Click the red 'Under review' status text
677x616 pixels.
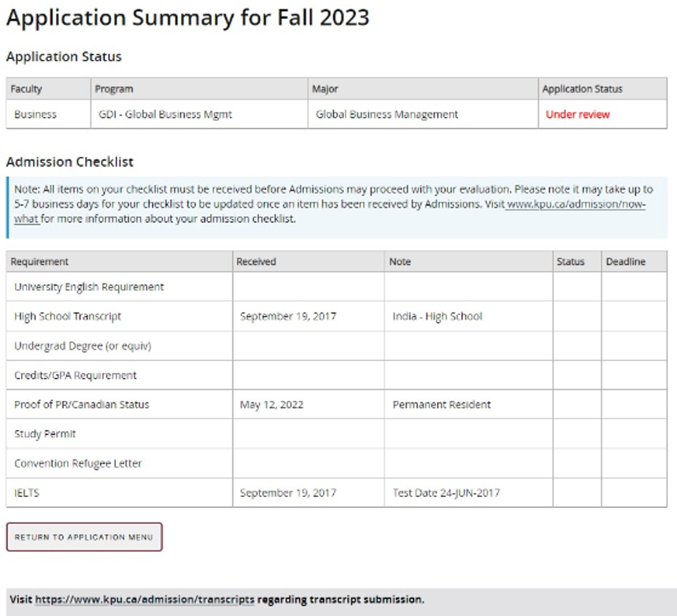[x=578, y=114]
